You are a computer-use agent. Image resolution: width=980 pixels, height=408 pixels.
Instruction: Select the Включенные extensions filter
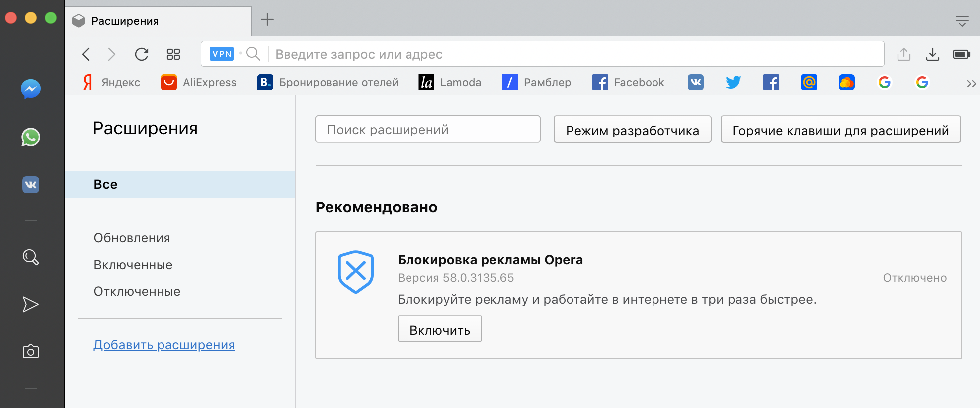(133, 265)
